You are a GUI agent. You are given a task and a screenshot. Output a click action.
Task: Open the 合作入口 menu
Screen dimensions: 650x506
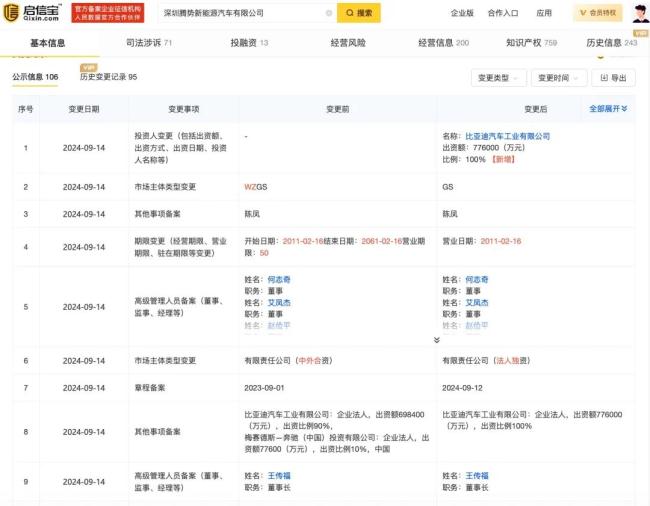point(503,13)
